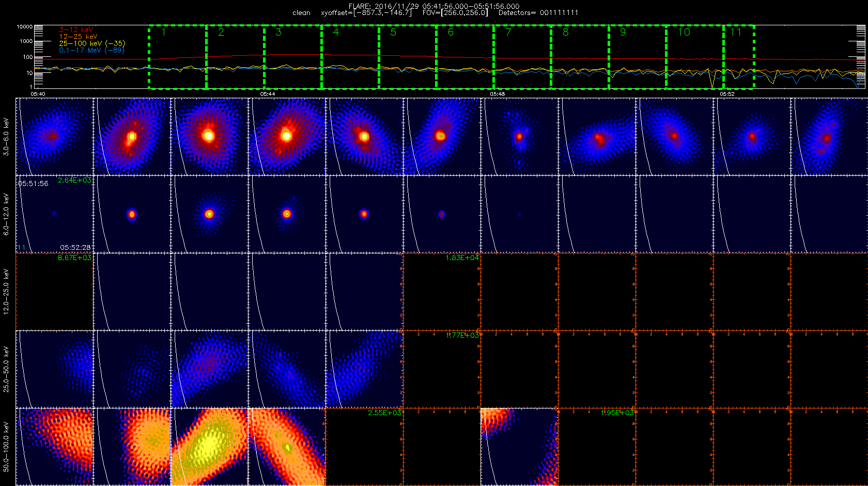868x486 pixels.
Task: Click the '05:51:56' timestamp in the image panel
Action: (x=33, y=184)
